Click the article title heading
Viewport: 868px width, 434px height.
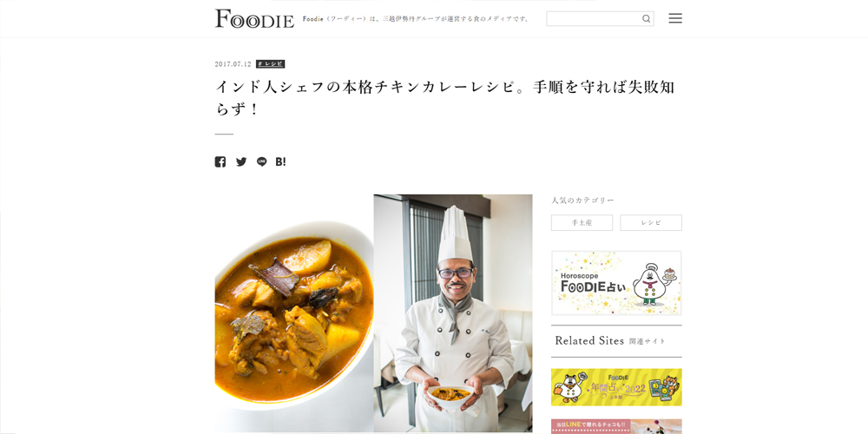coord(445,98)
